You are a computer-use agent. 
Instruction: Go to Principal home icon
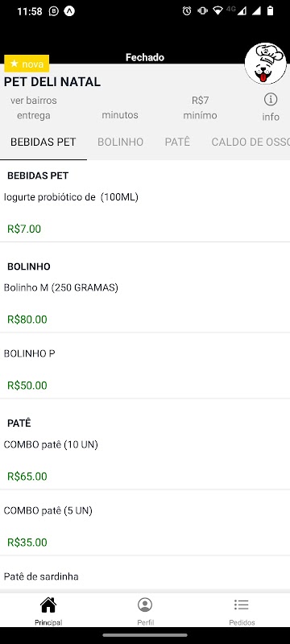pyautogui.click(x=48, y=605)
